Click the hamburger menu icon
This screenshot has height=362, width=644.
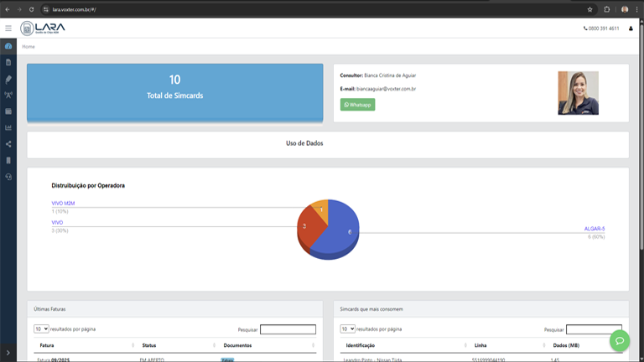pyautogui.click(x=8, y=28)
